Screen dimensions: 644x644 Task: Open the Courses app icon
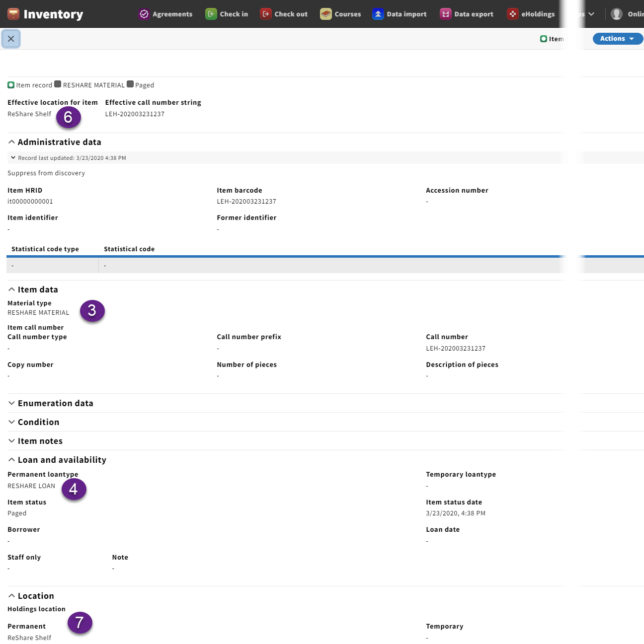[326, 14]
